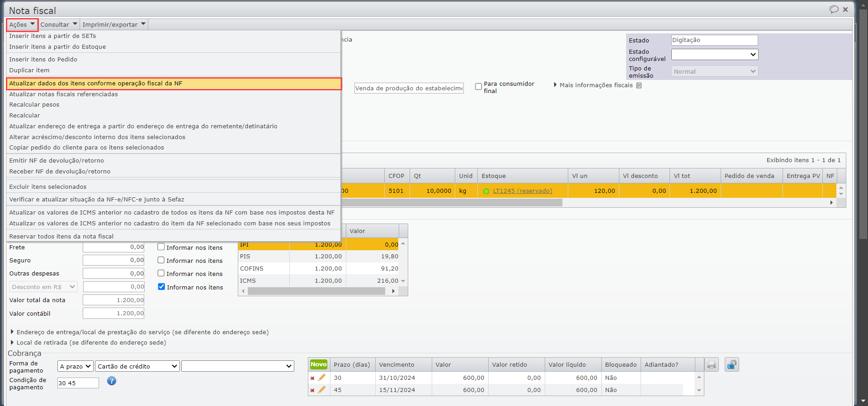Screen dimensions: 868x406
Task: Choose Verificar e atualizar situação junto à Sefaz
Action: (174, 200)
